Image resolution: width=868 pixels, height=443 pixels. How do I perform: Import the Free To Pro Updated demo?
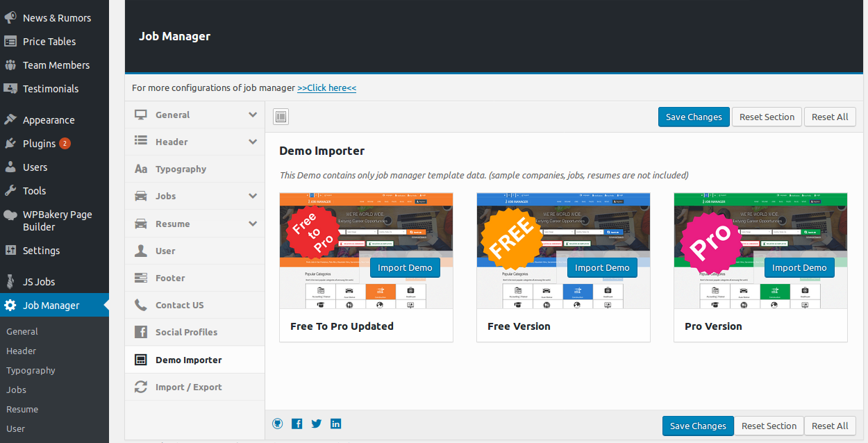point(405,268)
